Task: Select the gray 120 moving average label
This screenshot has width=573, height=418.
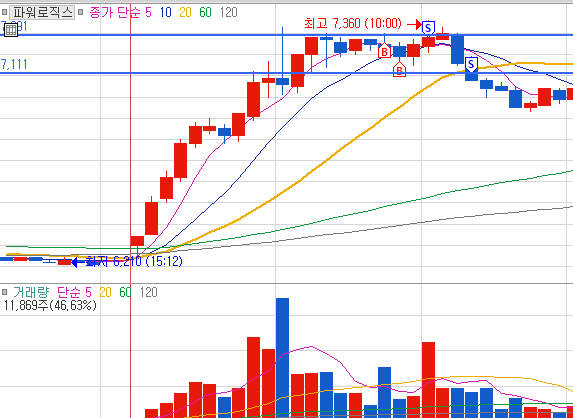Action: point(229,13)
